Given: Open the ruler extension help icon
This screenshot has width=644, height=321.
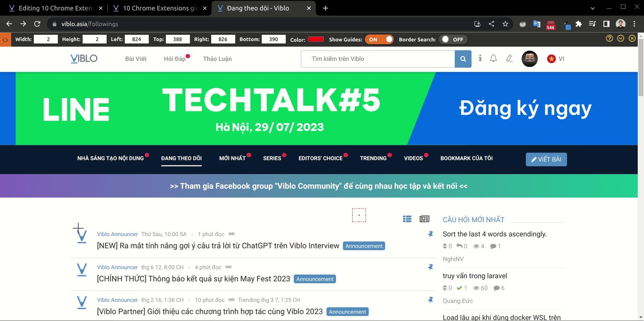Looking at the screenshot, I should 609,39.
